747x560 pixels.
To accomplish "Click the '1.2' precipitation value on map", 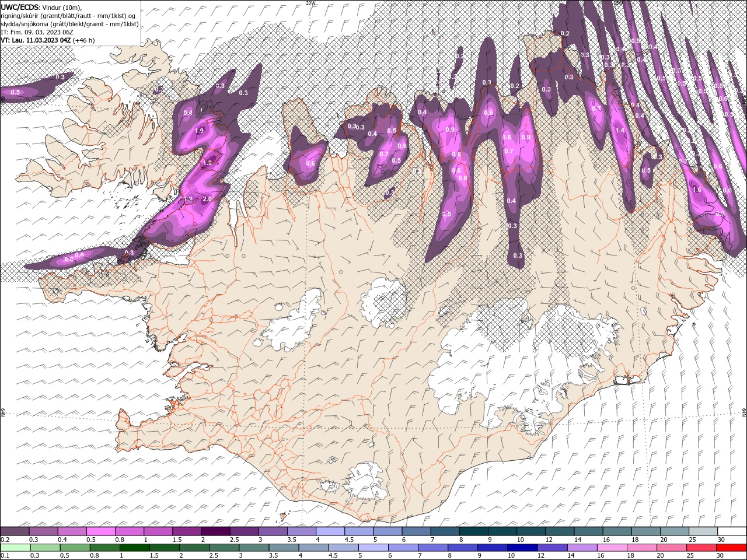I will tap(188, 199).
